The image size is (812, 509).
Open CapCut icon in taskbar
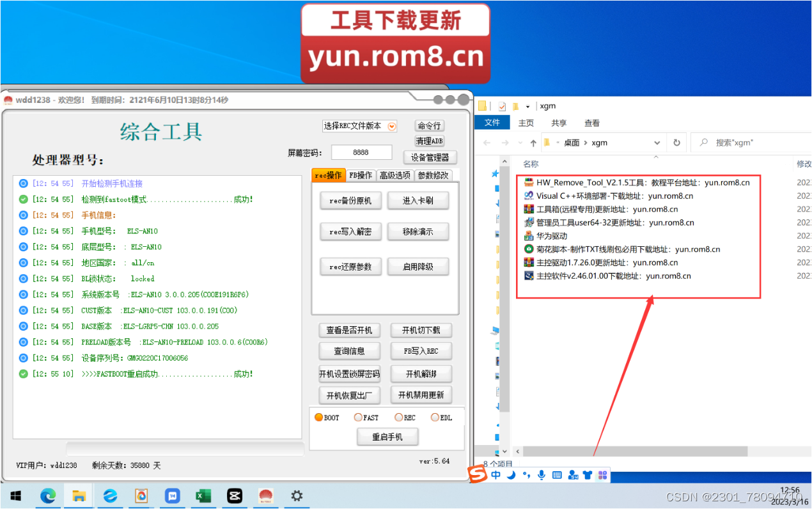point(235,496)
